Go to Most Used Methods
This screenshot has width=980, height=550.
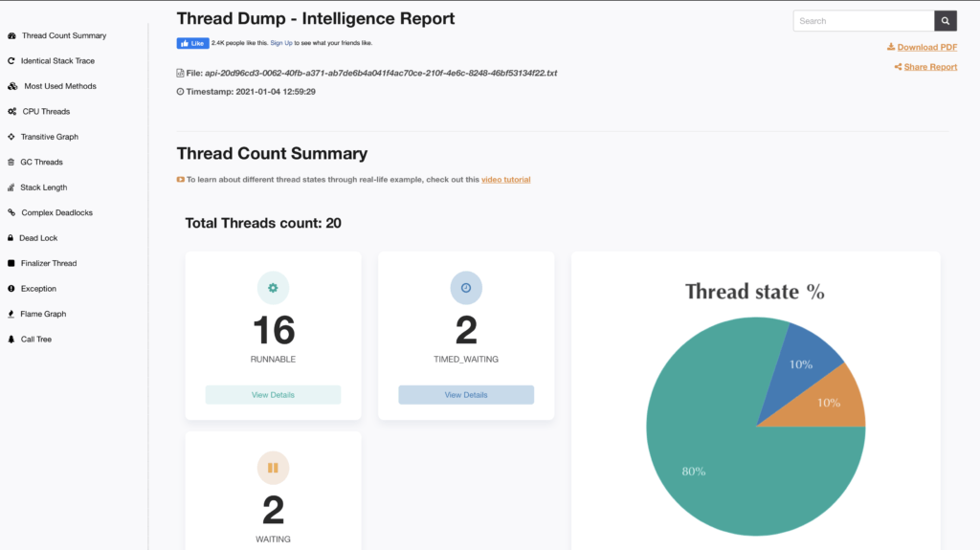click(x=59, y=86)
